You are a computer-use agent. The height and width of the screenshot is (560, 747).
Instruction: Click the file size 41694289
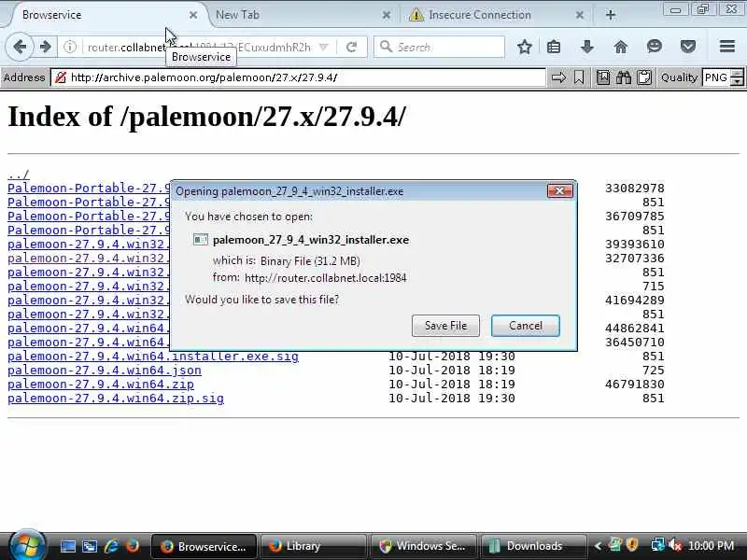(x=635, y=300)
